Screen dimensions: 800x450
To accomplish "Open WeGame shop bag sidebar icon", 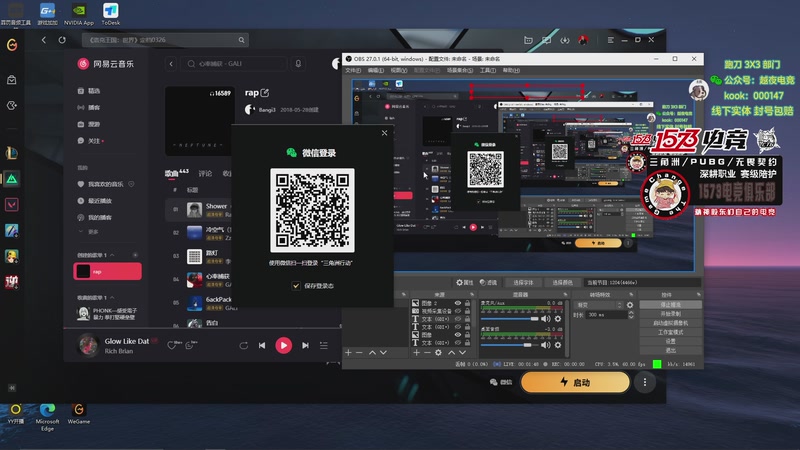I will tap(12, 80).
